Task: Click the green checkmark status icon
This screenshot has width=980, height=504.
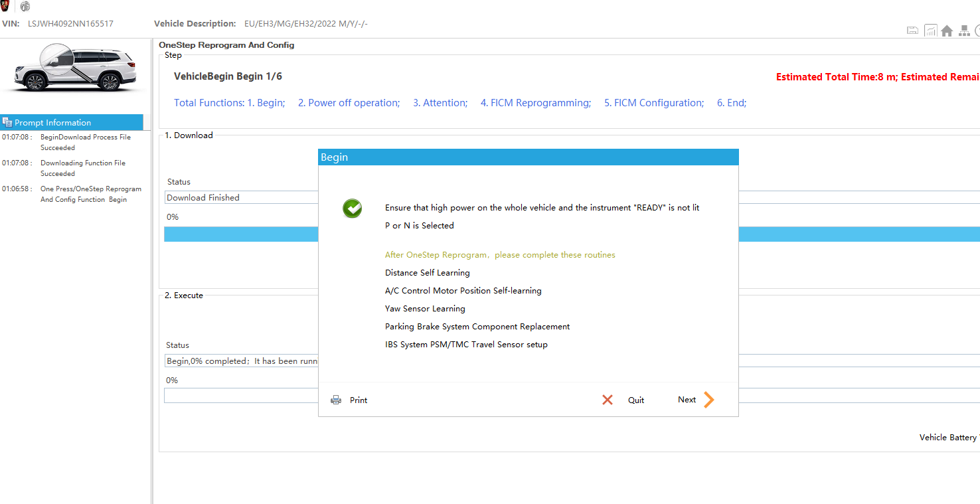Action: [x=353, y=209]
